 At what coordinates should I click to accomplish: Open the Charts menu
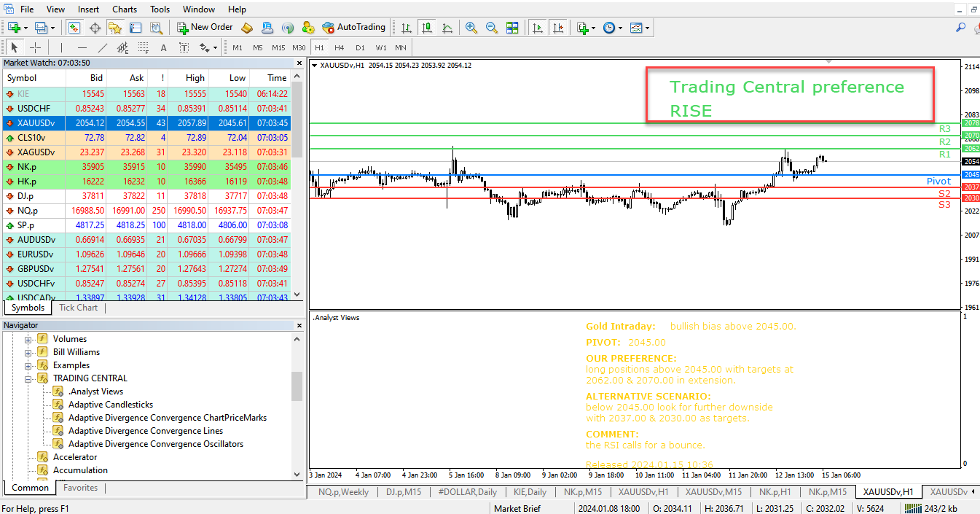coord(125,9)
